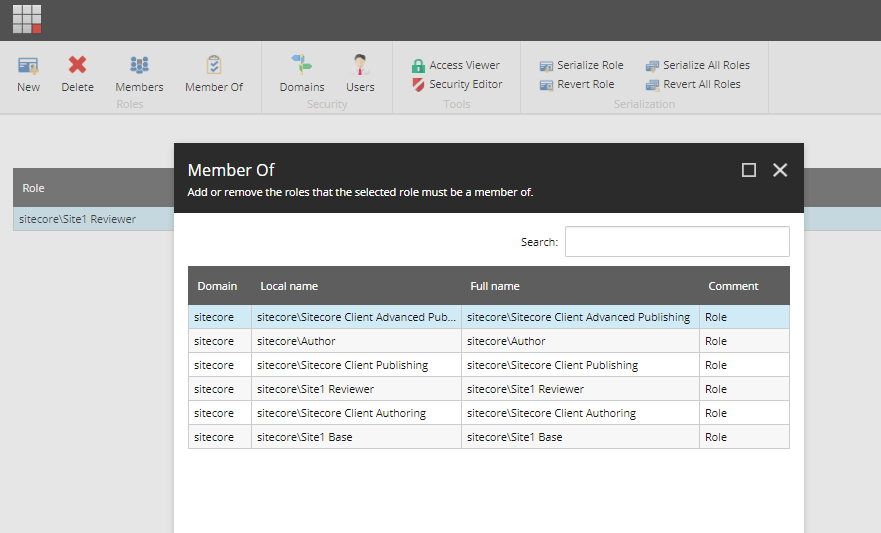Click the sitecore\Author full name cell

(x=580, y=341)
